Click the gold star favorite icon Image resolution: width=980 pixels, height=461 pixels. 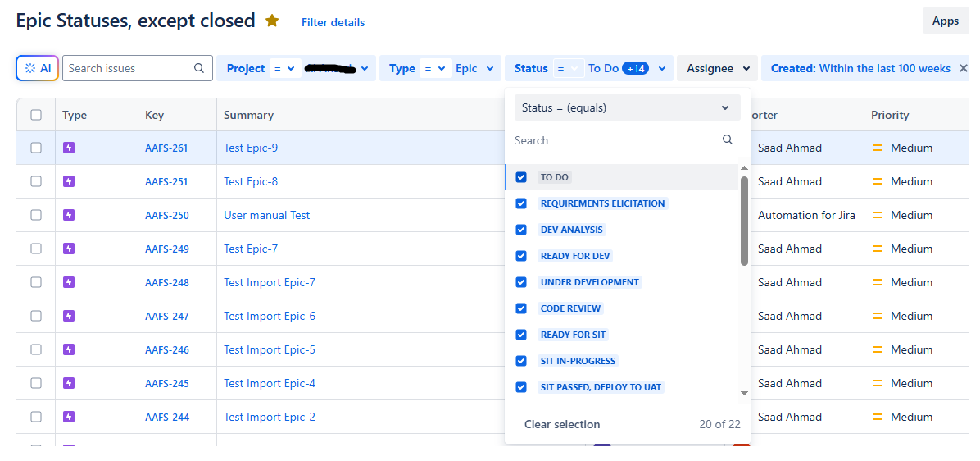(x=272, y=21)
